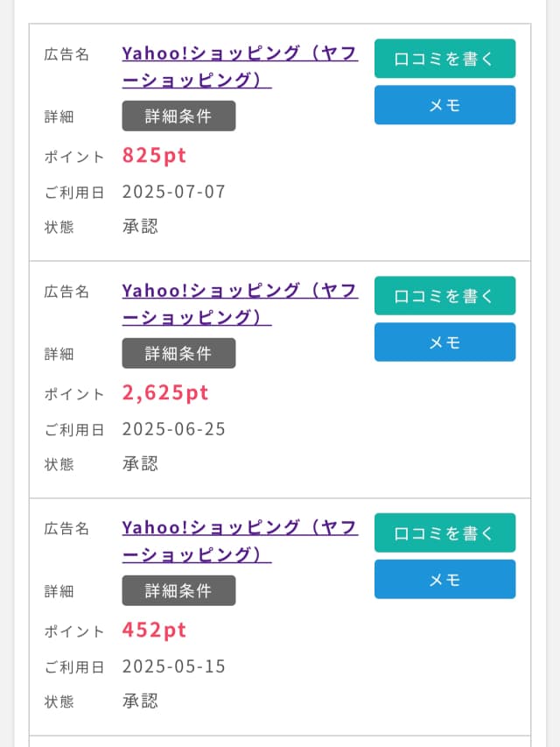Screen dimensions: 560x747
Task: Write a review for the 452pt purchase
Action: point(444,532)
